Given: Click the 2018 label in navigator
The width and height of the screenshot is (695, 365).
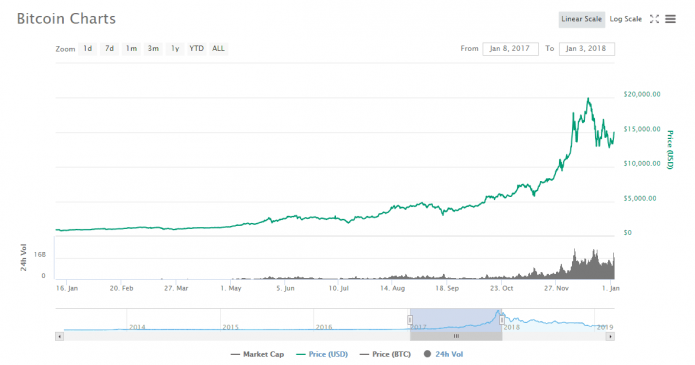Looking at the screenshot, I should tap(511, 327).
